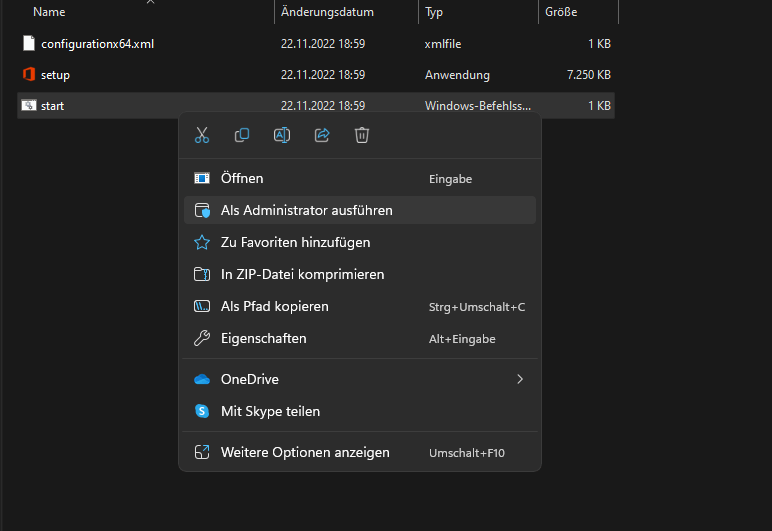The width and height of the screenshot is (772, 531).
Task: Choose In ZIP-Datei komprimieren
Action: pyautogui.click(x=302, y=274)
